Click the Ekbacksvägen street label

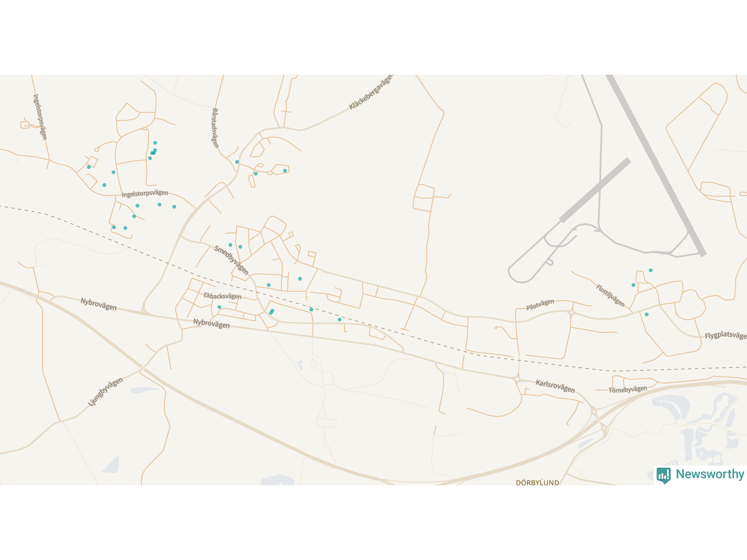point(222,296)
